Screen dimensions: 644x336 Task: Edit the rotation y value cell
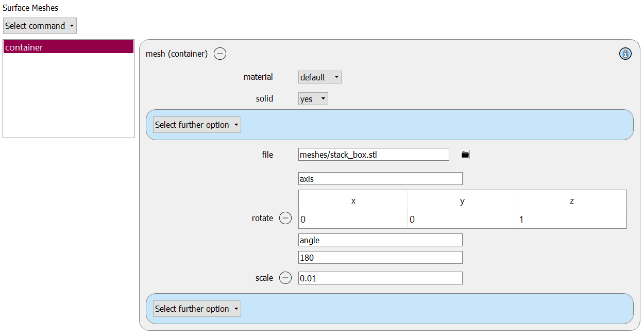point(462,220)
